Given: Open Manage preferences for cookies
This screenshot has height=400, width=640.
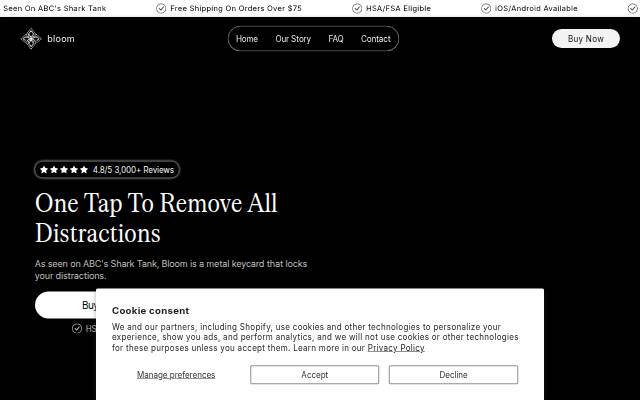Looking at the screenshot, I should 176,375.
